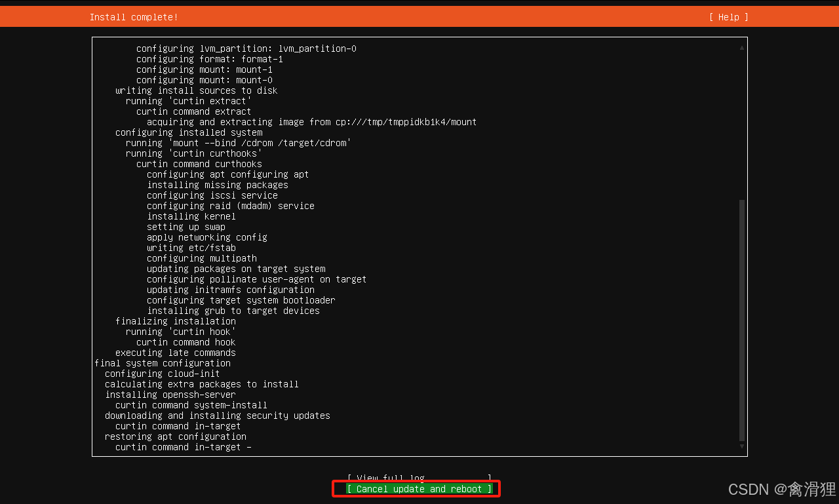Click line 'curtin command system-install'
The width and height of the screenshot is (839, 504).
click(191, 405)
